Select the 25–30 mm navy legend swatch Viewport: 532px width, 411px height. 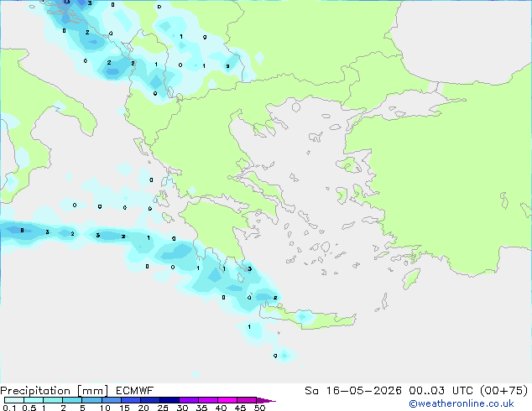tap(169, 400)
